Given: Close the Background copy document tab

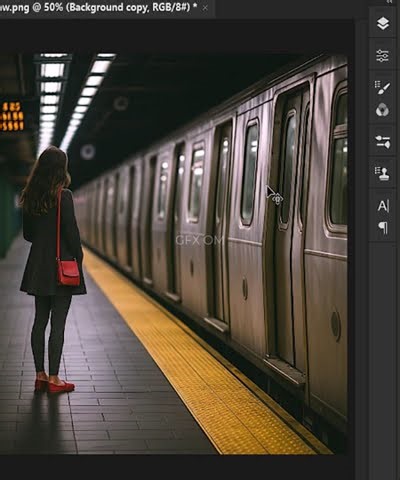Looking at the screenshot, I should 205,8.
